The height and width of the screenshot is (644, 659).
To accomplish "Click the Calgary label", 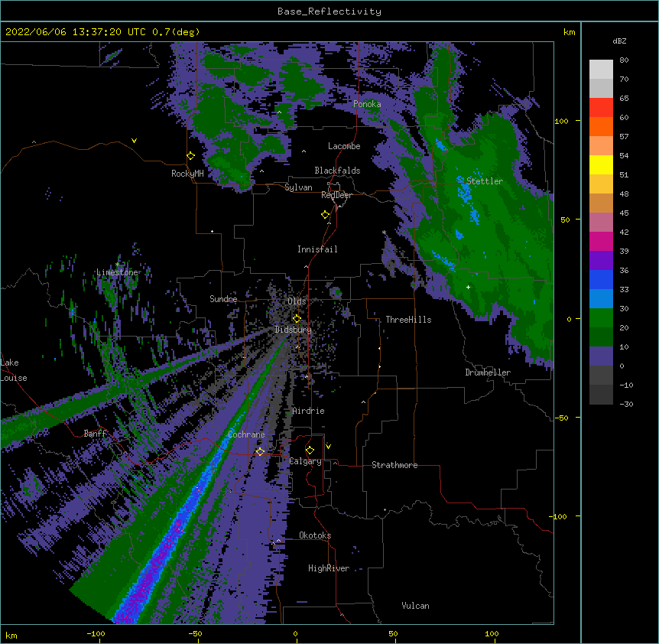I will point(305,461).
